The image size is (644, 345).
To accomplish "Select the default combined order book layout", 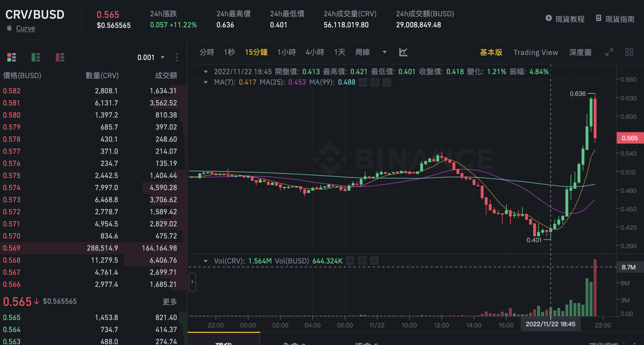I will pyautogui.click(x=12, y=57).
